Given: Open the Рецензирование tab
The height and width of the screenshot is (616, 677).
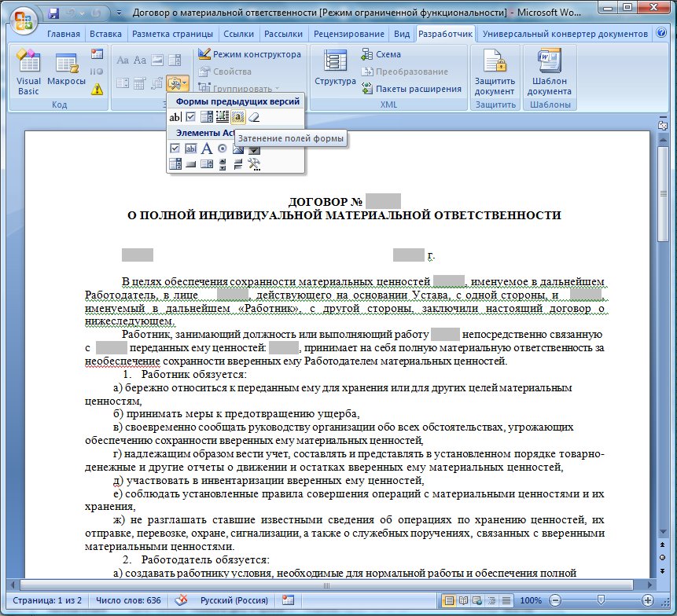Looking at the screenshot, I should click(x=349, y=34).
